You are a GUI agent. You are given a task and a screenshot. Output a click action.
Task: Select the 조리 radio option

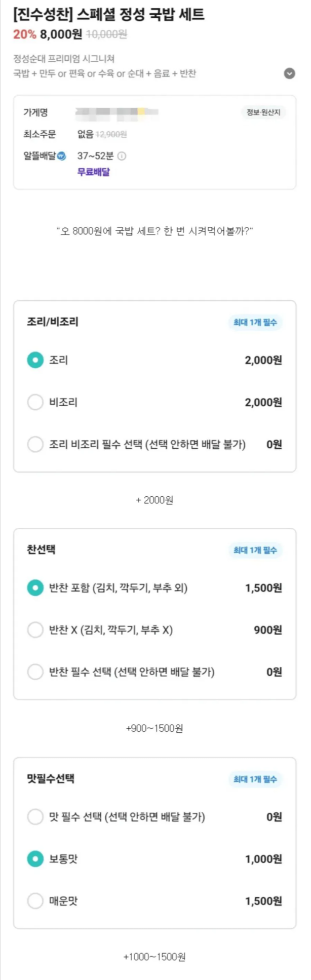(x=35, y=360)
